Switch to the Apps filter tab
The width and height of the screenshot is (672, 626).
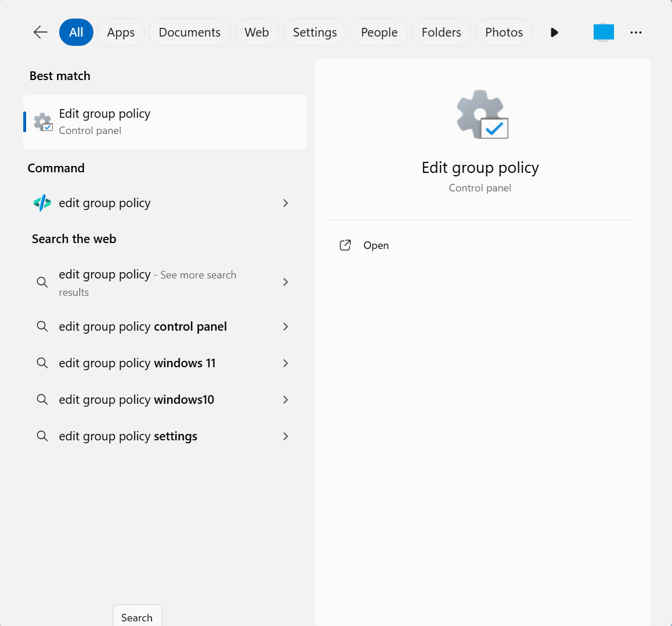(121, 32)
